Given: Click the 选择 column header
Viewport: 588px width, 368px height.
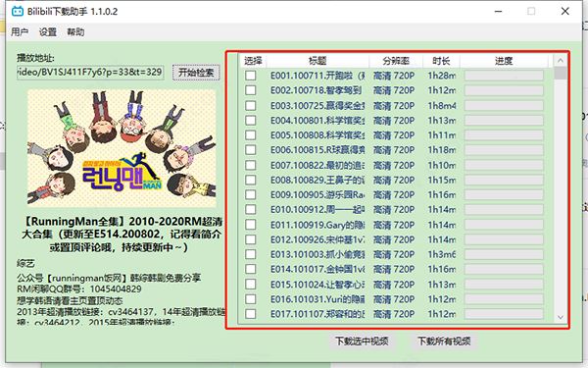Looking at the screenshot, I should pyautogui.click(x=253, y=61).
